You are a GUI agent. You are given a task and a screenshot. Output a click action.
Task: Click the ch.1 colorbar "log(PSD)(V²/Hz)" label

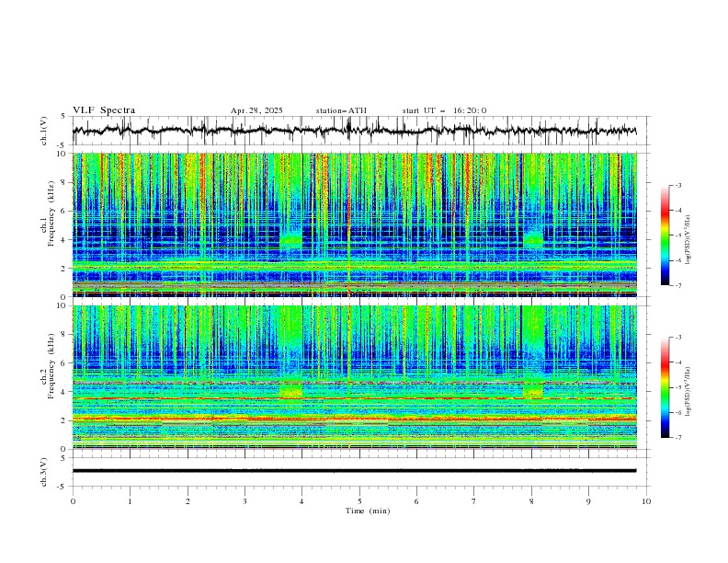coord(688,240)
